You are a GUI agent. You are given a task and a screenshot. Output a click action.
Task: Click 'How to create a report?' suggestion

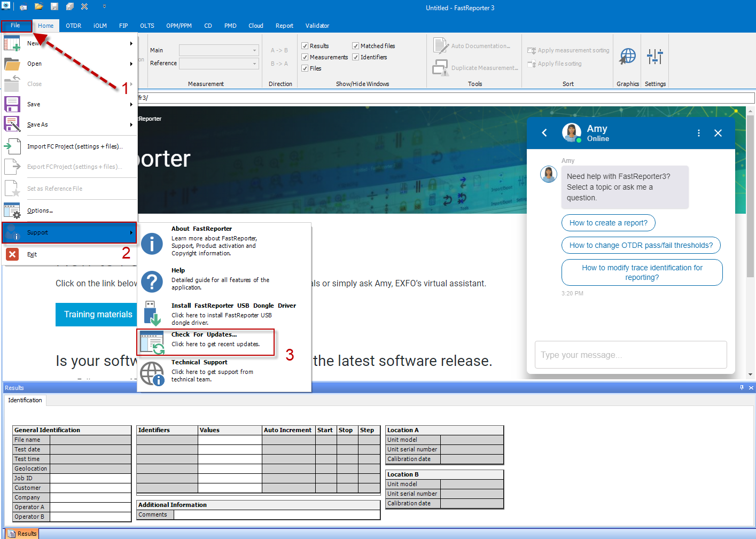pyautogui.click(x=609, y=223)
